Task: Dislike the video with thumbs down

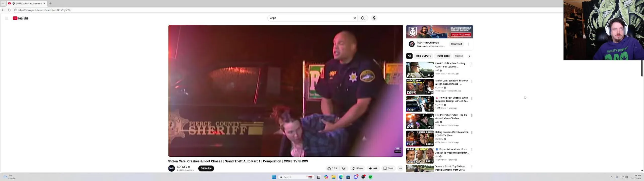Action: coord(344,168)
